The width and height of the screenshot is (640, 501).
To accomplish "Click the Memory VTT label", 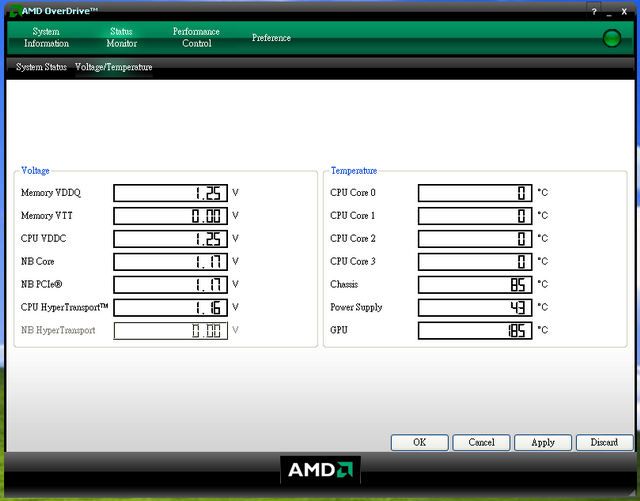I will click(x=47, y=216).
